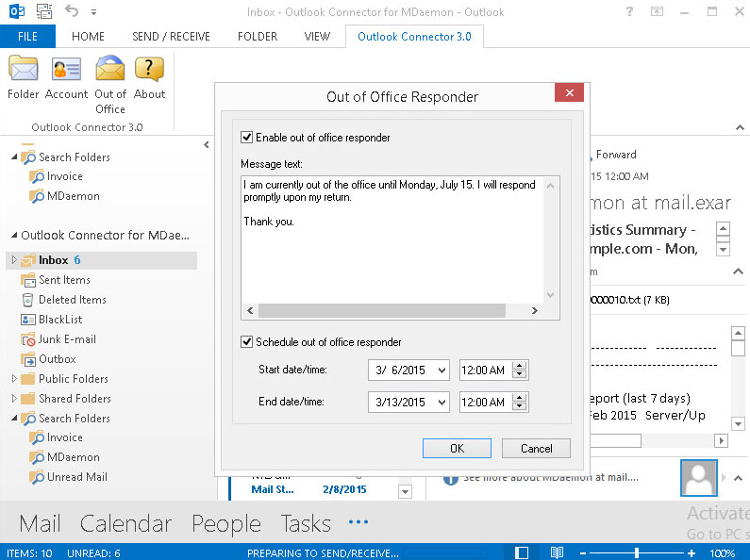Screen dimensions: 750x560
Task: Switch to the SEND / RECEIVE tab
Action: click(x=171, y=37)
